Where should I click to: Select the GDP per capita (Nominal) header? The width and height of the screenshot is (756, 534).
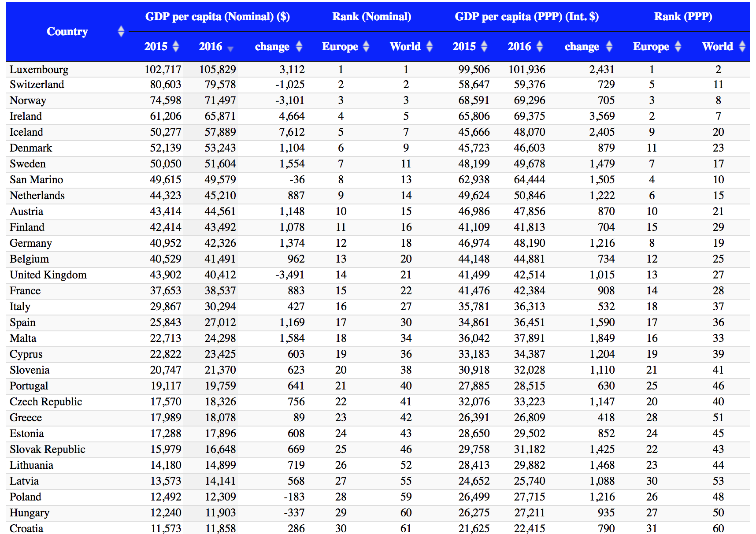(x=218, y=17)
